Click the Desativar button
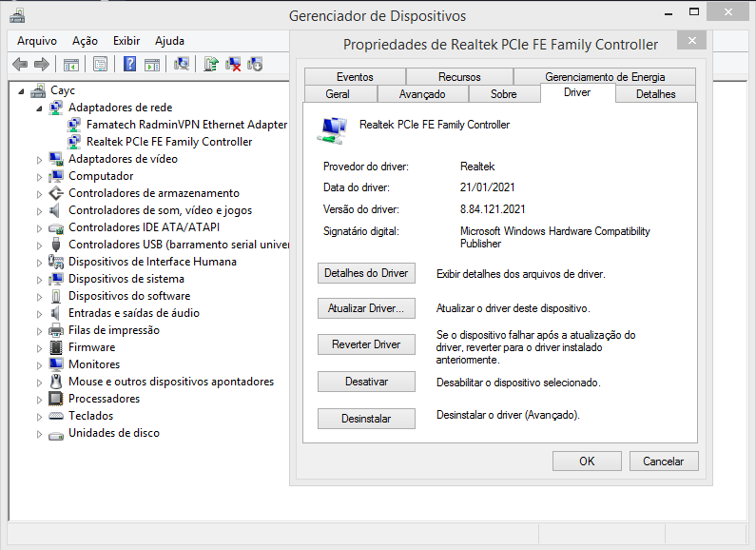This screenshot has height=550, width=756. coord(366,382)
